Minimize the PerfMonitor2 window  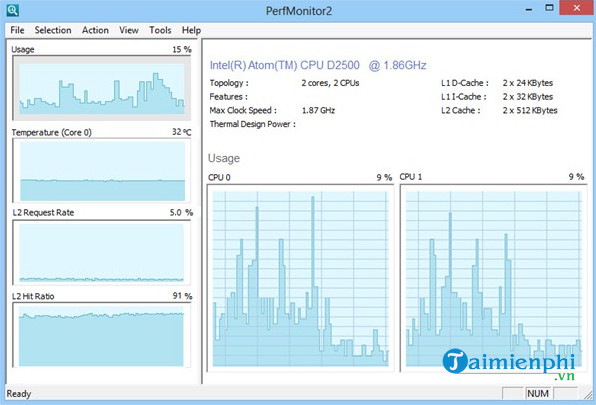click(529, 9)
